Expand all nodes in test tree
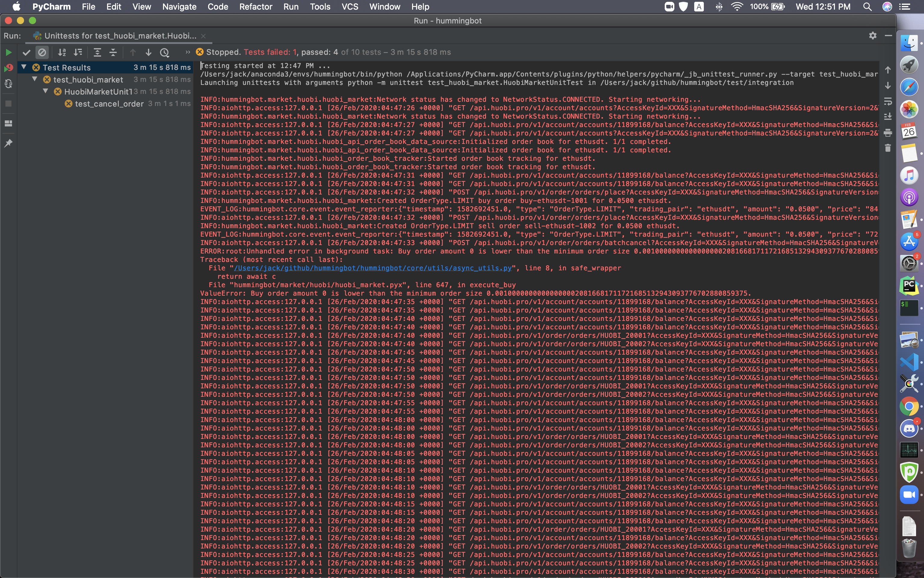The width and height of the screenshot is (924, 578). (x=97, y=52)
